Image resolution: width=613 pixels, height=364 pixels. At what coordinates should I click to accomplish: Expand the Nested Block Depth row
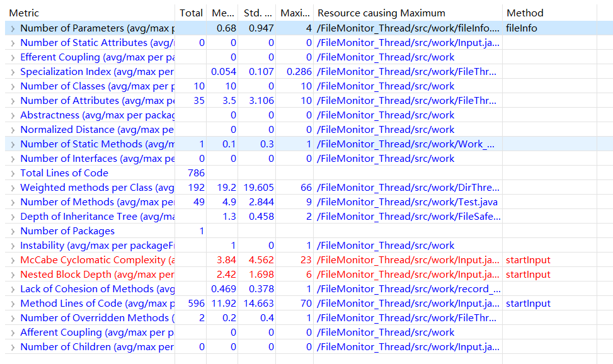click(13, 275)
